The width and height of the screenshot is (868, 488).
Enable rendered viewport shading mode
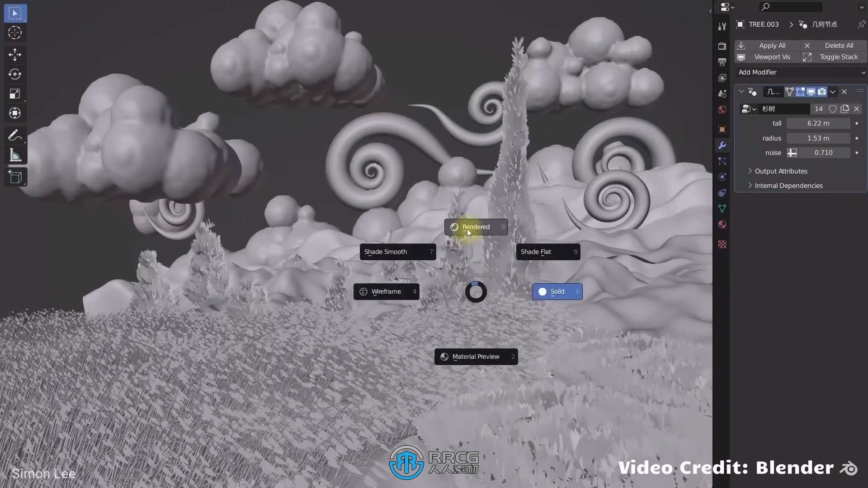[475, 226]
